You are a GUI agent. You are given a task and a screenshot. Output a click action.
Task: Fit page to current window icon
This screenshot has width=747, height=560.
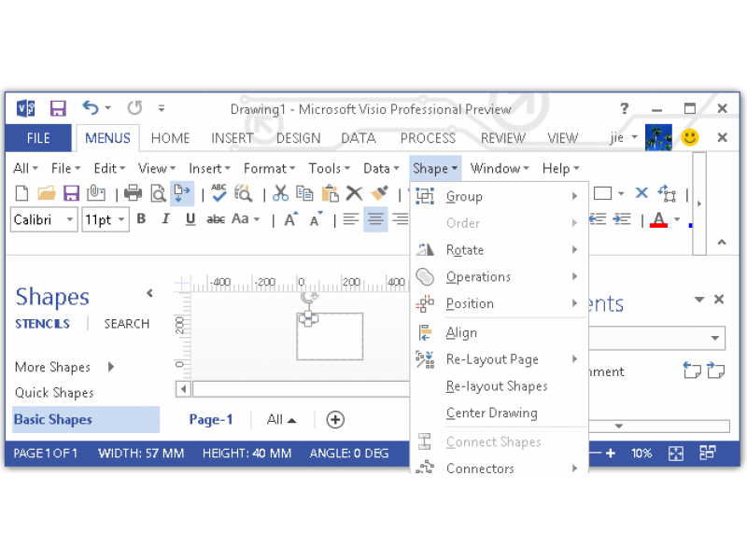click(x=675, y=454)
